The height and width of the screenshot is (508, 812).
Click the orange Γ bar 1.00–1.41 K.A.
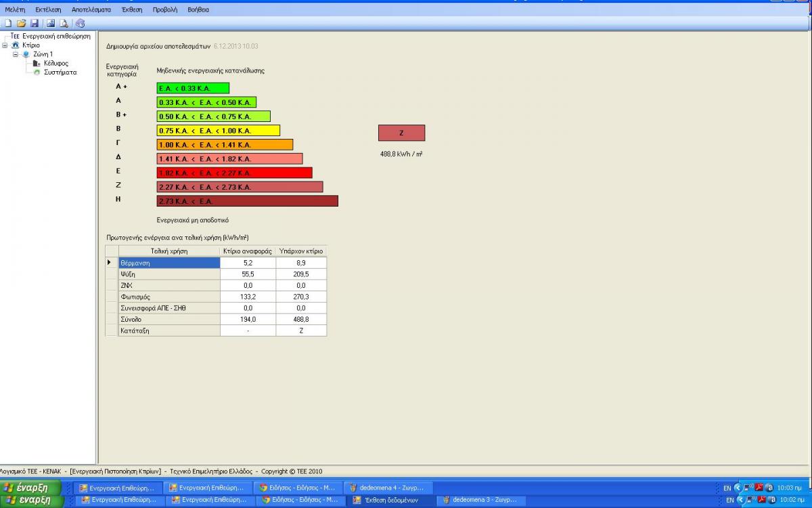click(225, 145)
